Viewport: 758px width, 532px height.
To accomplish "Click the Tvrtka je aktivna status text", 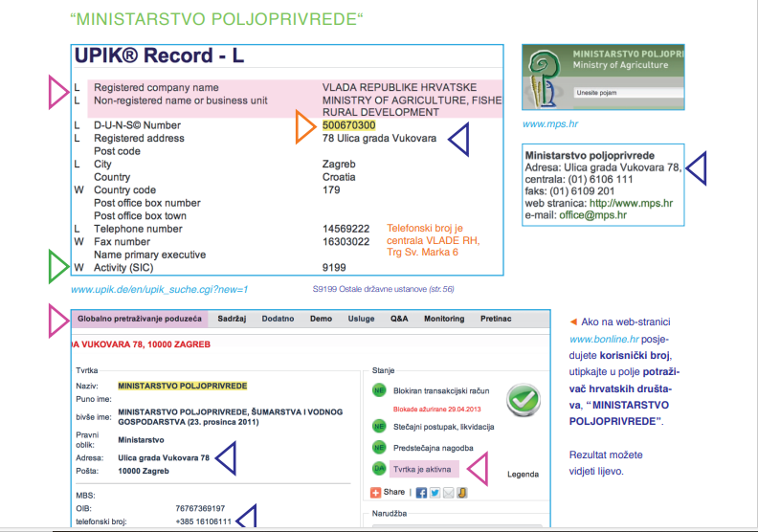I will 422,469.
